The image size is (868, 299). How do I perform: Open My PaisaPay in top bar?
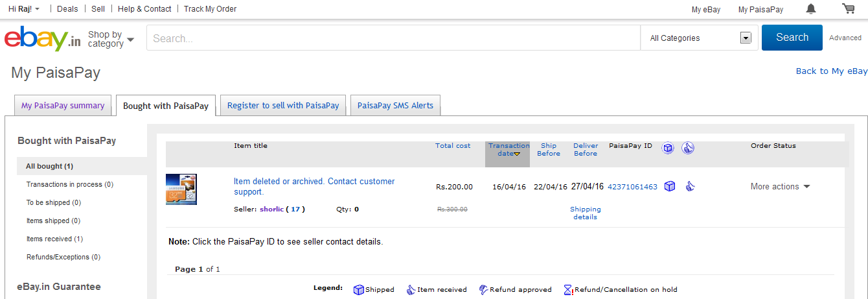click(x=760, y=10)
